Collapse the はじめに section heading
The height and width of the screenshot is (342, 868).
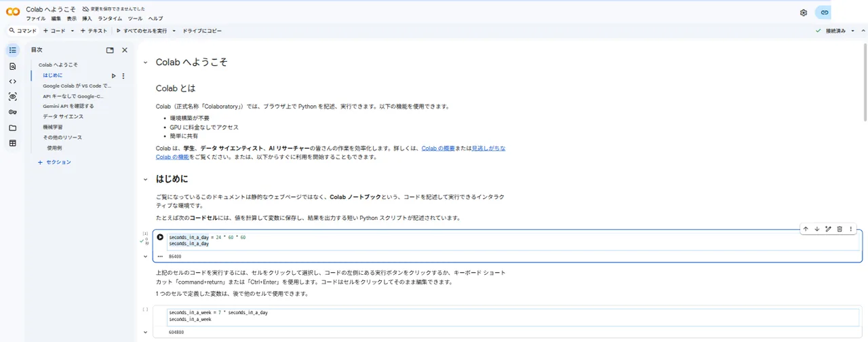point(145,179)
